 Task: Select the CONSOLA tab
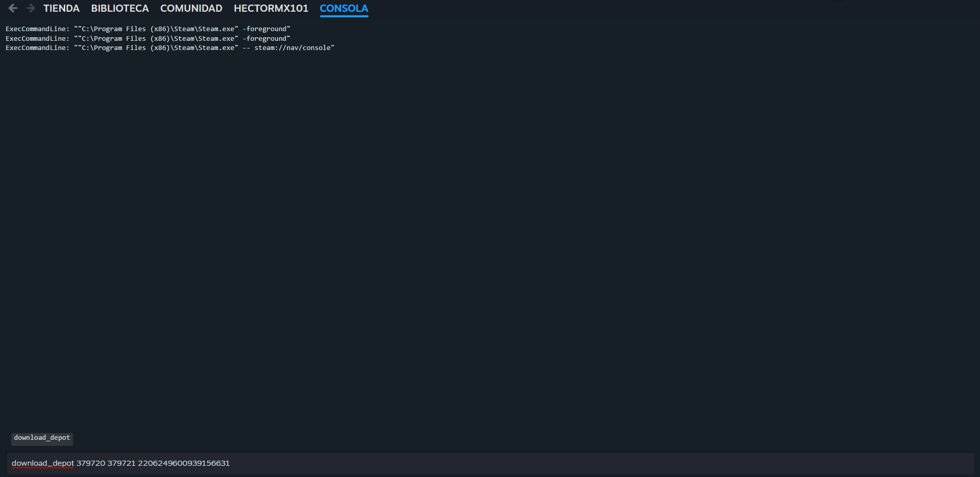[x=344, y=8]
